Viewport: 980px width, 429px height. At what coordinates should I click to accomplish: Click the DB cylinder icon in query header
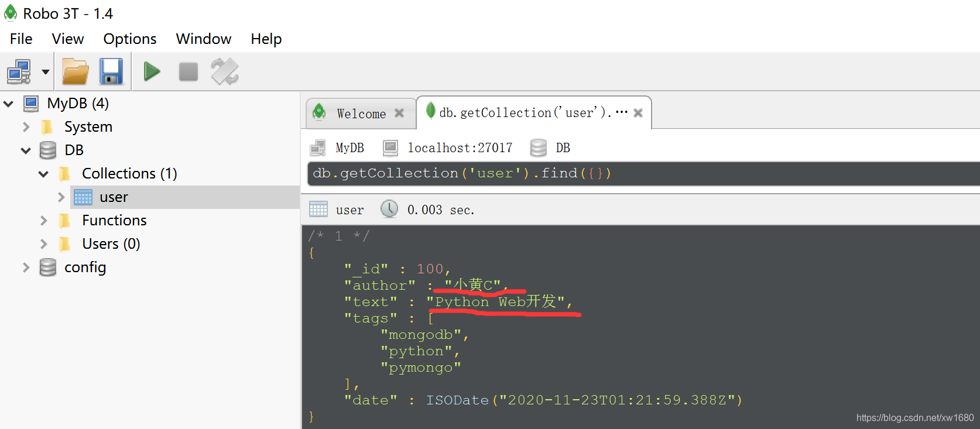(x=539, y=148)
